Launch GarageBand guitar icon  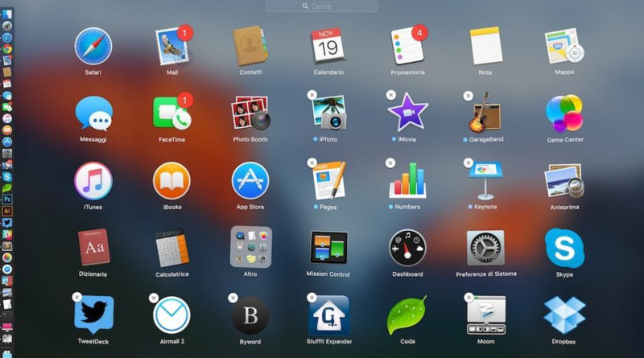(485, 113)
